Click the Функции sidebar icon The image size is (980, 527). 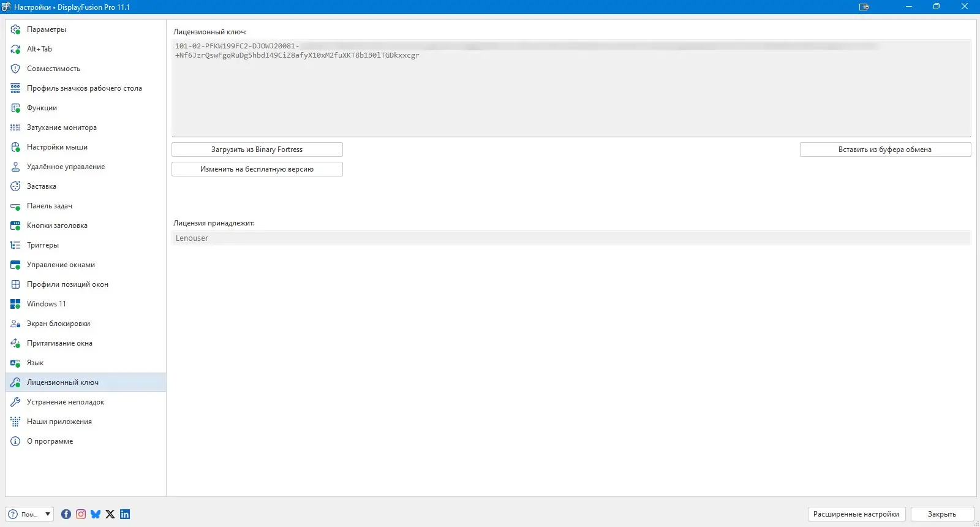15,108
